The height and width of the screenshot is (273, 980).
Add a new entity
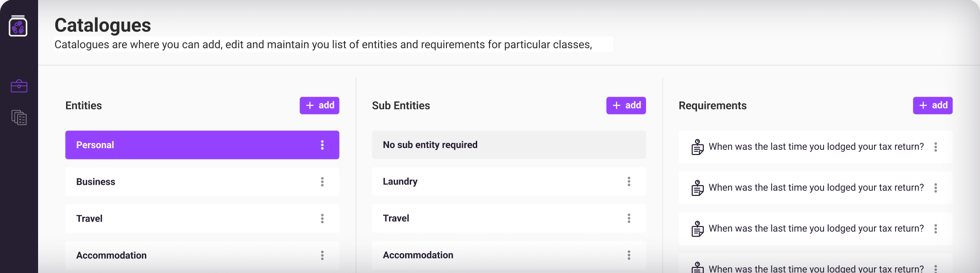point(319,105)
